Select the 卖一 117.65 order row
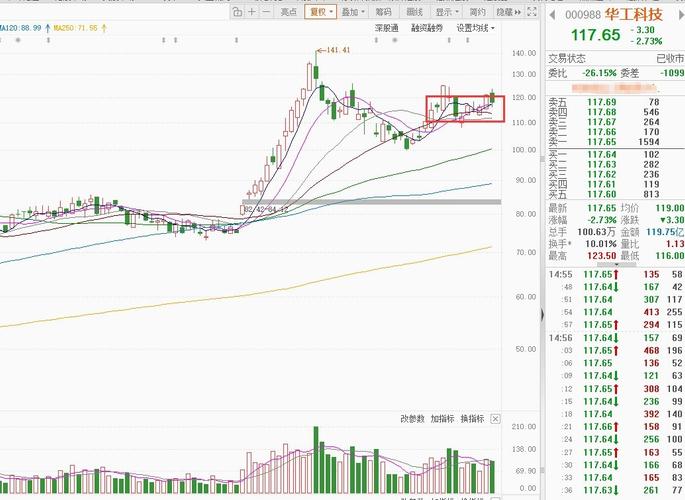This screenshot has height=500, width=685. click(x=615, y=142)
